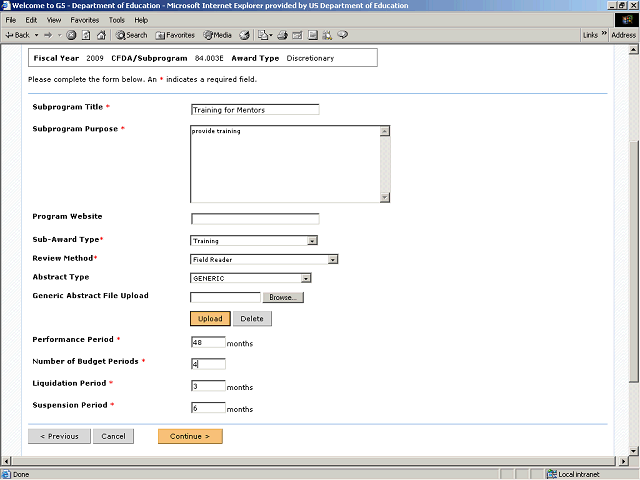Click the 'Done' status bar text
The image size is (640, 480).
pos(21,474)
